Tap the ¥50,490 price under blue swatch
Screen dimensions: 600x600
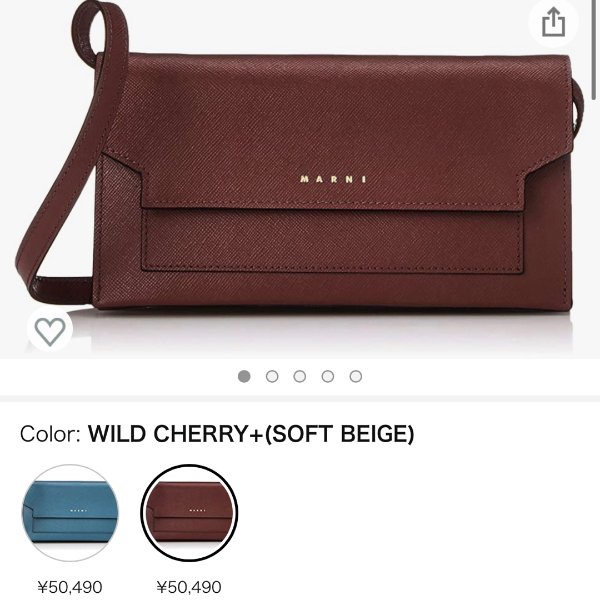click(x=70, y=587)
